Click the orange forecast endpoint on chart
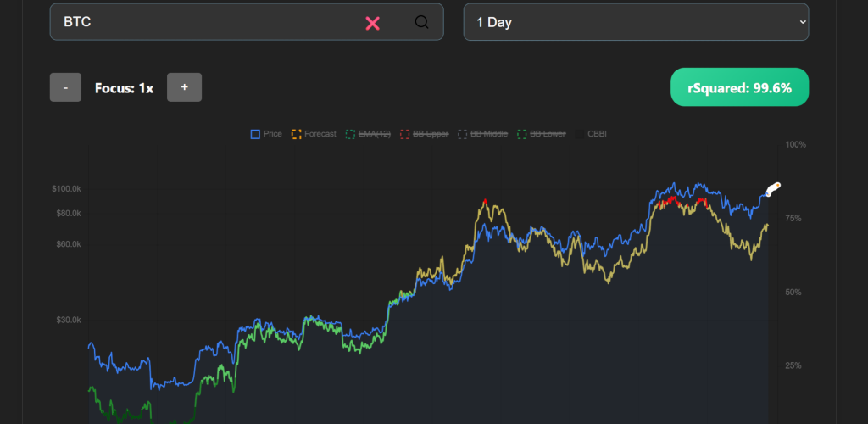This screenshot has height=424, width=868. click(777, 185)
